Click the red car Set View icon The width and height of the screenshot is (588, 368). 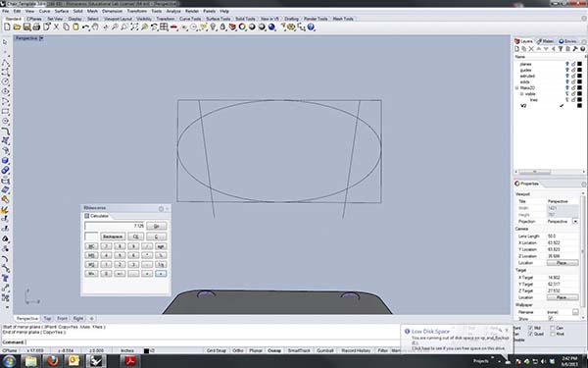click(x=173, y=27)
